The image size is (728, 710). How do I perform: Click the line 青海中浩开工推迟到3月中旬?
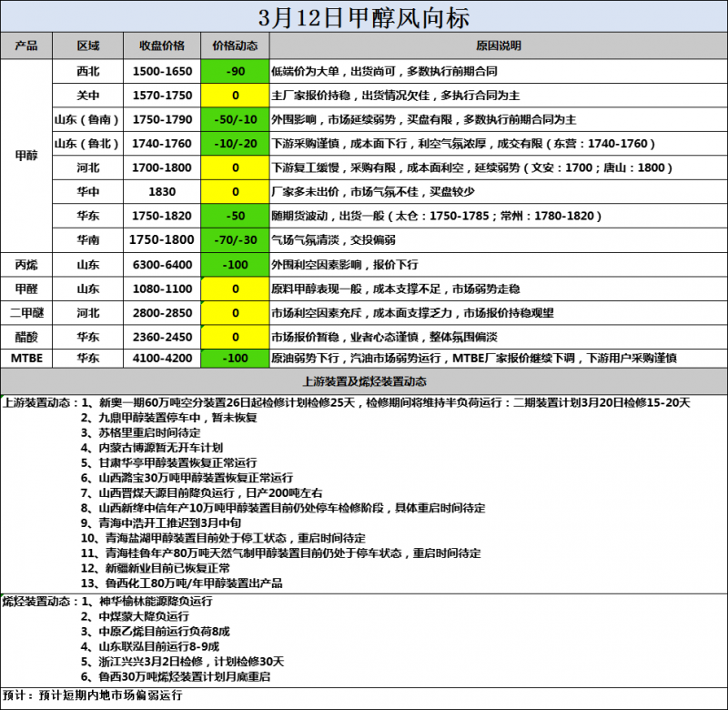pos(161,523)
